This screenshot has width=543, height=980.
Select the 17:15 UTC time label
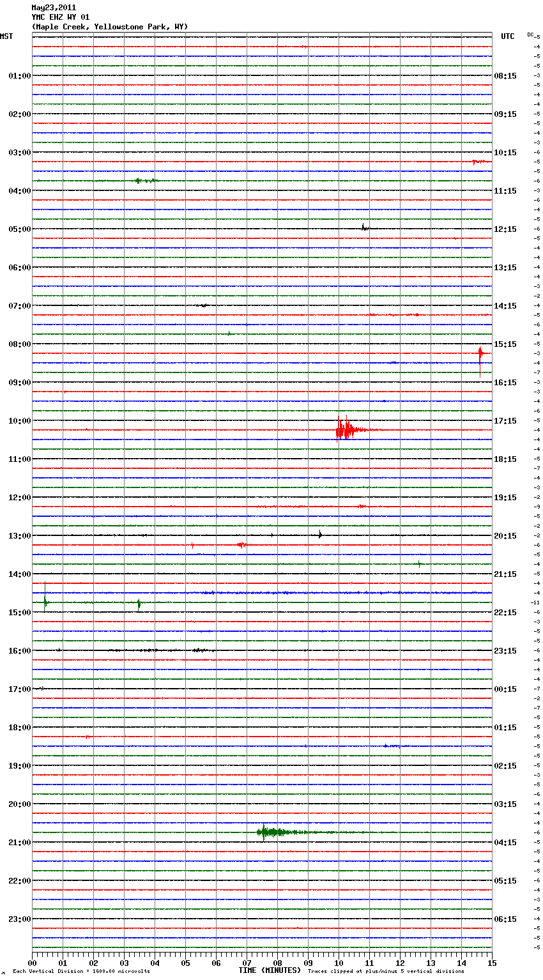[x=505, y=421]
